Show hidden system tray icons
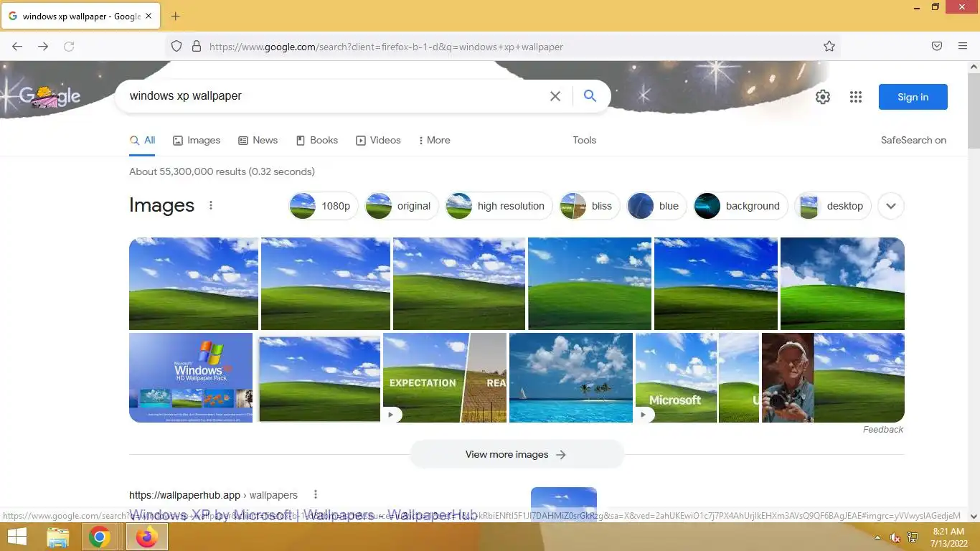Image resolution: width=980 pixels, height=551 pixels. (877, 537)
